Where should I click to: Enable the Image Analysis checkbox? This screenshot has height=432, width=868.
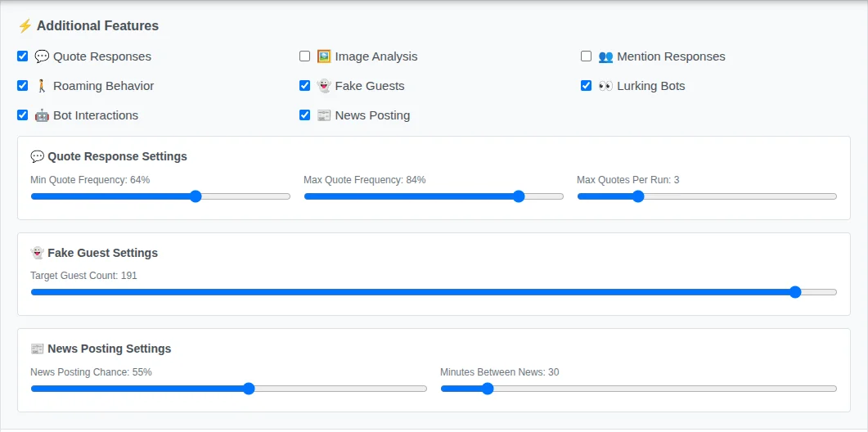(305, 56)
